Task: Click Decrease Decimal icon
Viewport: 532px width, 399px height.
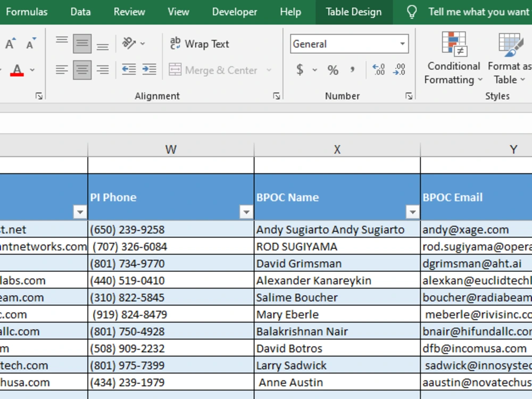Action: pyautogui.click(x=399, y=70)
